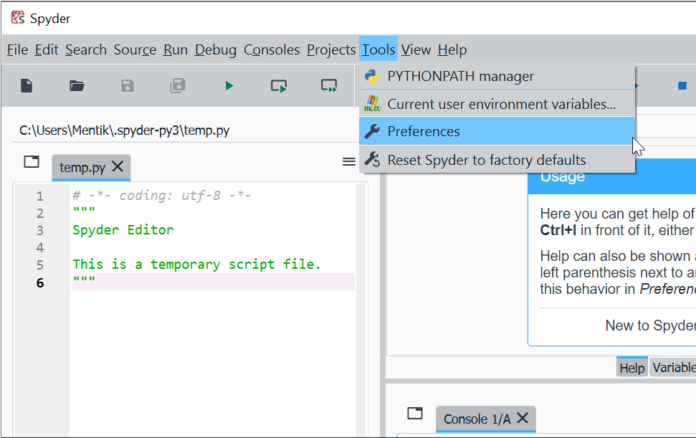The width and height of the screenshot is (696, 438).
Task: Select Preferences from the Tools menu
Action: tap(423, 131)
